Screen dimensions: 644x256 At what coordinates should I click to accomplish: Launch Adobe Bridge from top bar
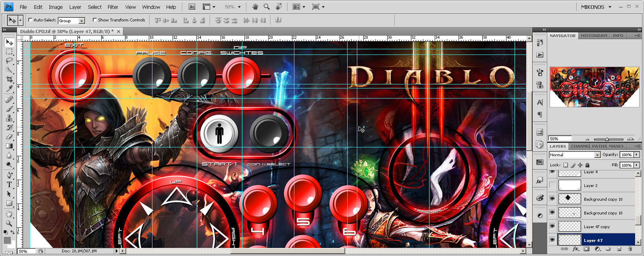pyautogui.click(x=192, y=7)
